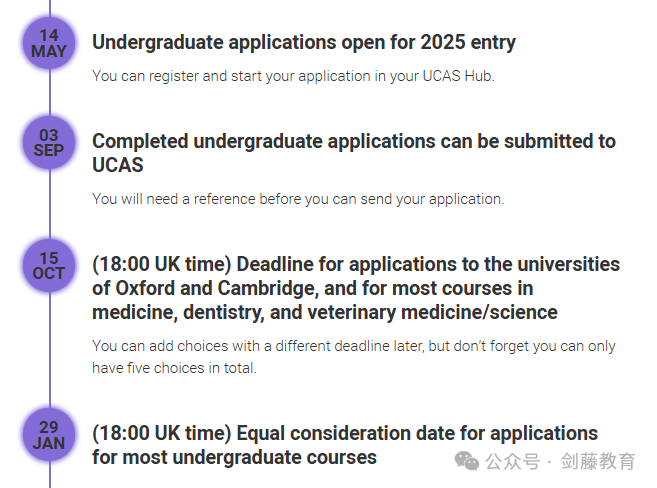Click the timeline line below 29 JAN marker
Image resolution: width=657 pixels, height=488 pixels.
coord(49,475)
